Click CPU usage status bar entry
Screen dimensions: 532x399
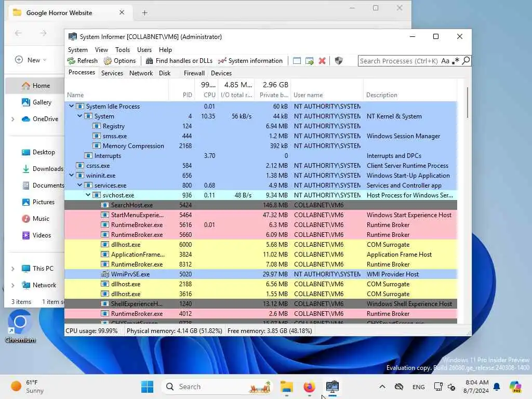coord(91,331)
